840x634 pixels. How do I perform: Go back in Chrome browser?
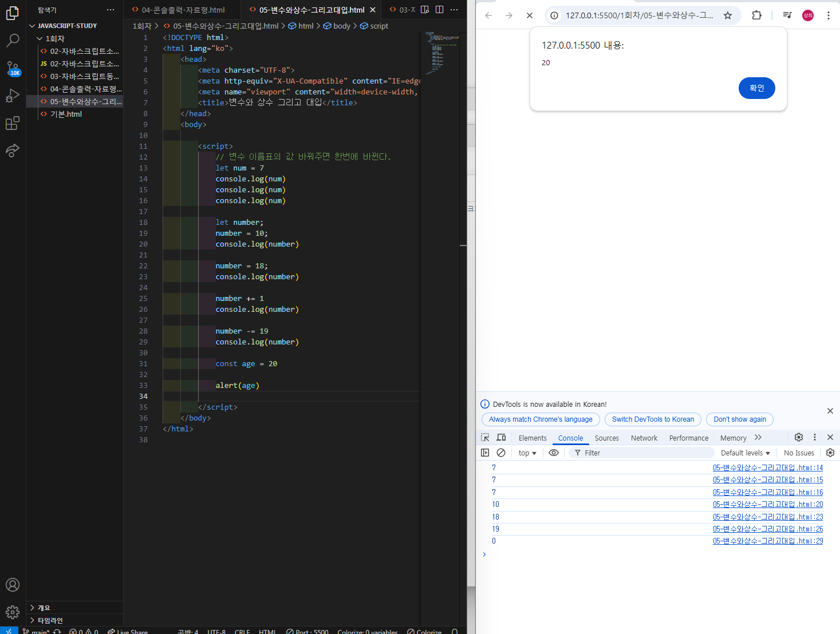coord(488,15)
